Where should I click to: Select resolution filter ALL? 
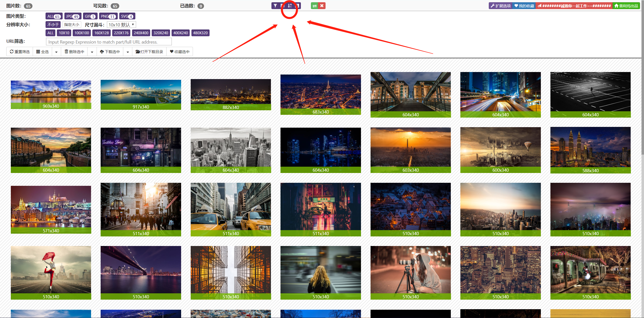pyautogui.click(x=50, y=33)
